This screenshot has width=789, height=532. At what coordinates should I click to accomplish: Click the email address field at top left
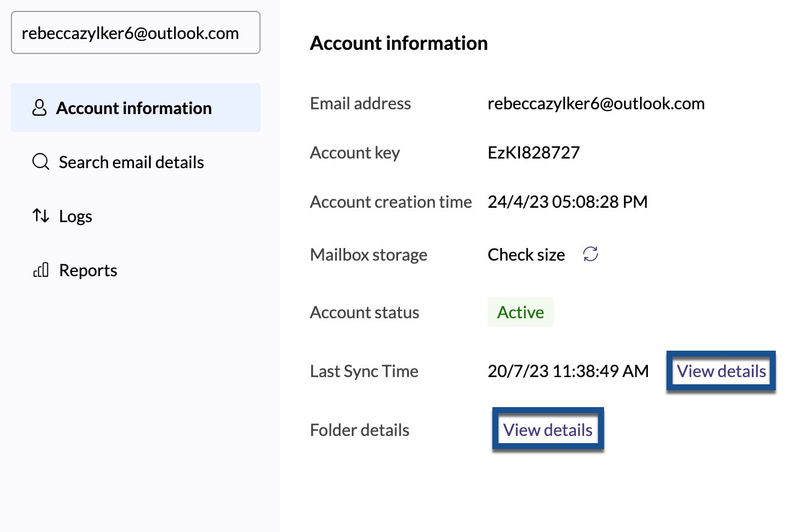click(x=136, y=33)
